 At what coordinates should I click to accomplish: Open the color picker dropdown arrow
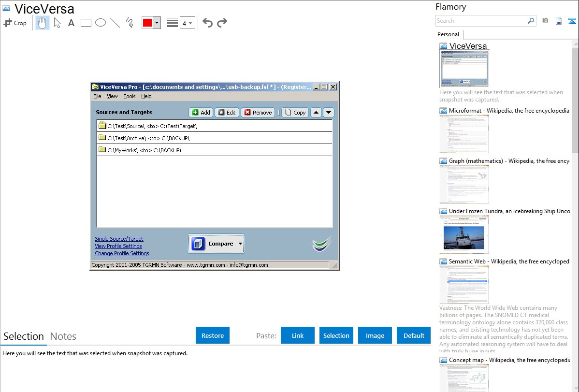tap(157, 23)
